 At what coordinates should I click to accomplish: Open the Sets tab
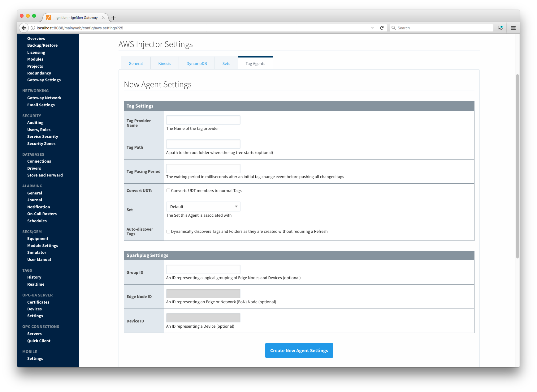click(x=226, y=63)
